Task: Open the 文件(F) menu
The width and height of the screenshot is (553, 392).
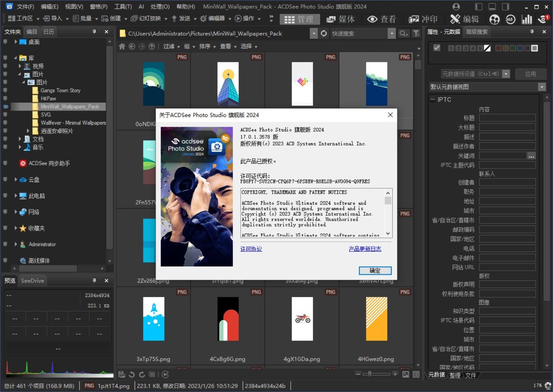Action: 25,6
